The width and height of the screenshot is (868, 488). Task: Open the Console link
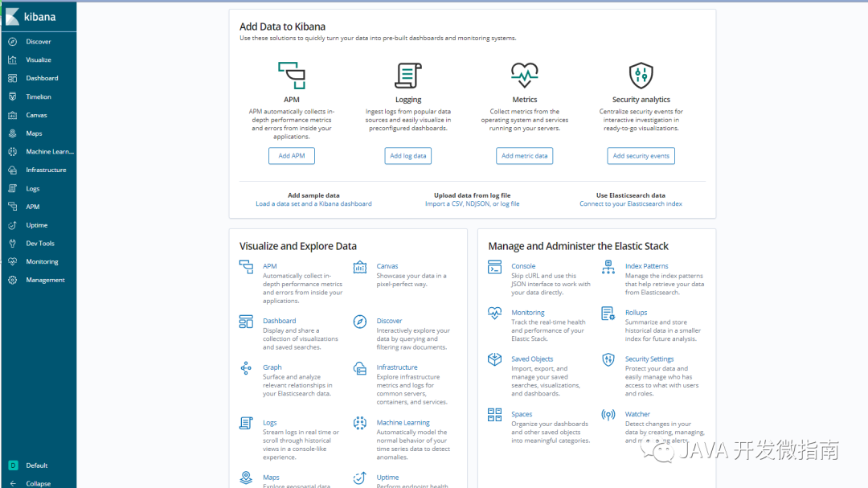pyautogui.click(x=523, y=266)
